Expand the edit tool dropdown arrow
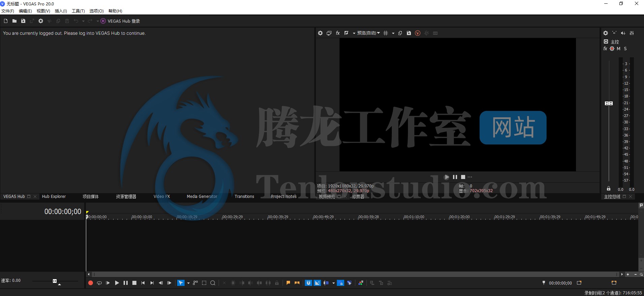This screenshot has width=644, height=296. point(188,283)
